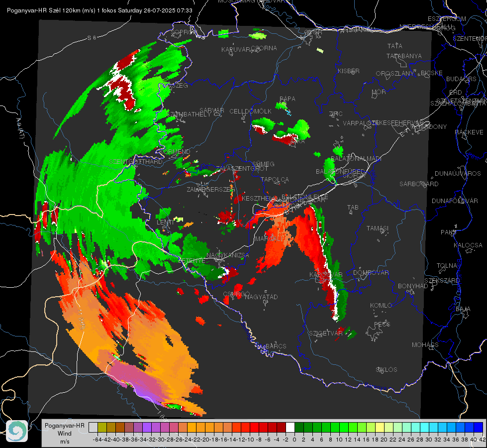Click the swirl weather logo icon
The width and height of the screenshot is (487, 448).
17,431
